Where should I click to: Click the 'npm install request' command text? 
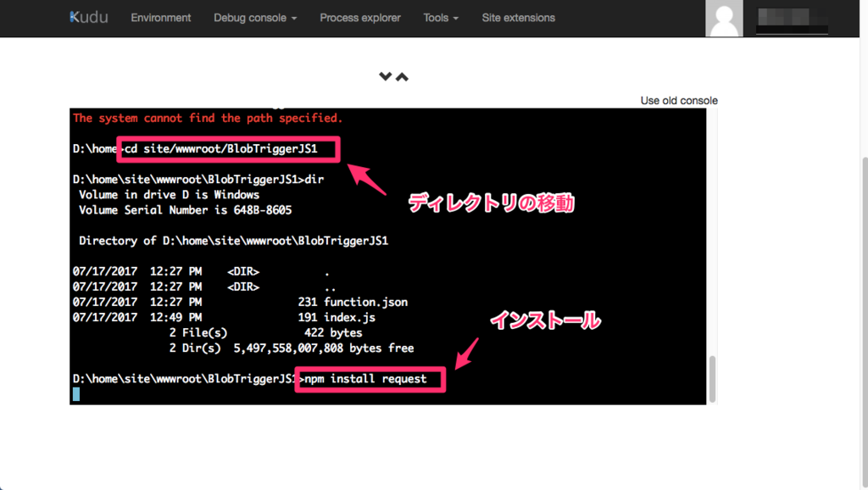pos(365,379)
